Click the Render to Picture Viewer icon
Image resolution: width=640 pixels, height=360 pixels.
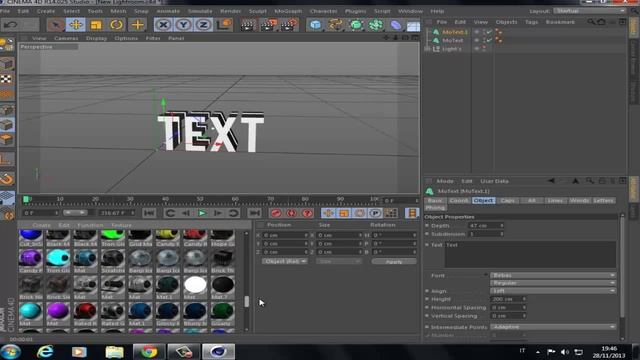269,25
